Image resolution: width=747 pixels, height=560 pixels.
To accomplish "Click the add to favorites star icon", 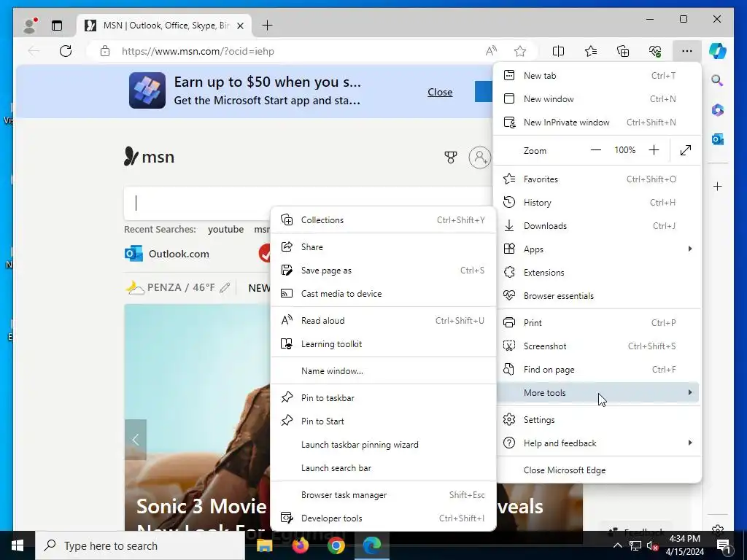I will [x=519, y=51].
